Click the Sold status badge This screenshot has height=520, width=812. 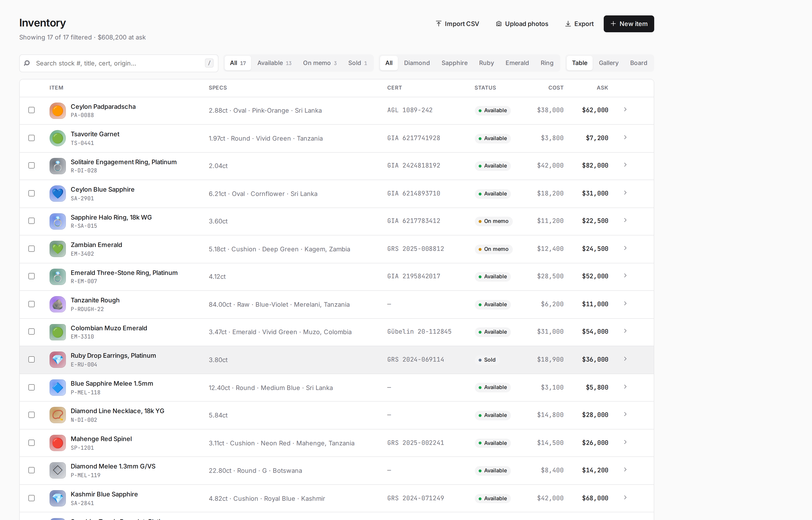click(x=487, y=360)
